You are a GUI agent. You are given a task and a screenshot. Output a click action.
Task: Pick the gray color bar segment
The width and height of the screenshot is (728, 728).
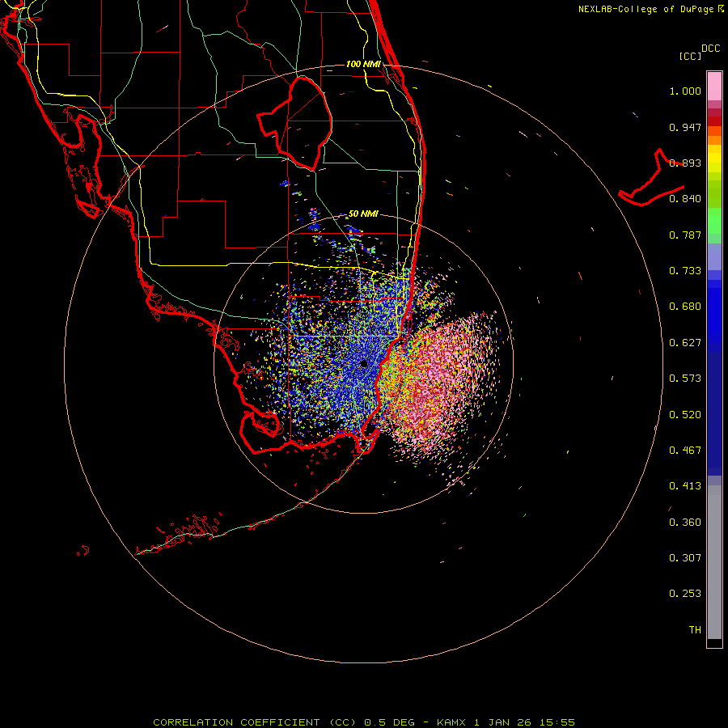pyautogui.click(x=714, y=562)
